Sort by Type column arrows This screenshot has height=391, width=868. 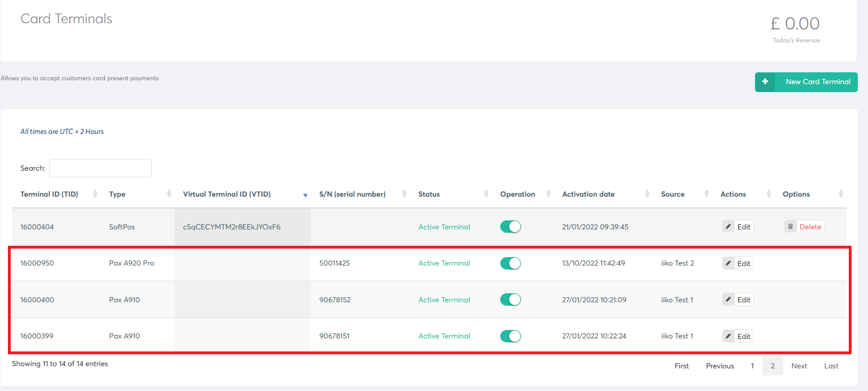tap(170, 194)
